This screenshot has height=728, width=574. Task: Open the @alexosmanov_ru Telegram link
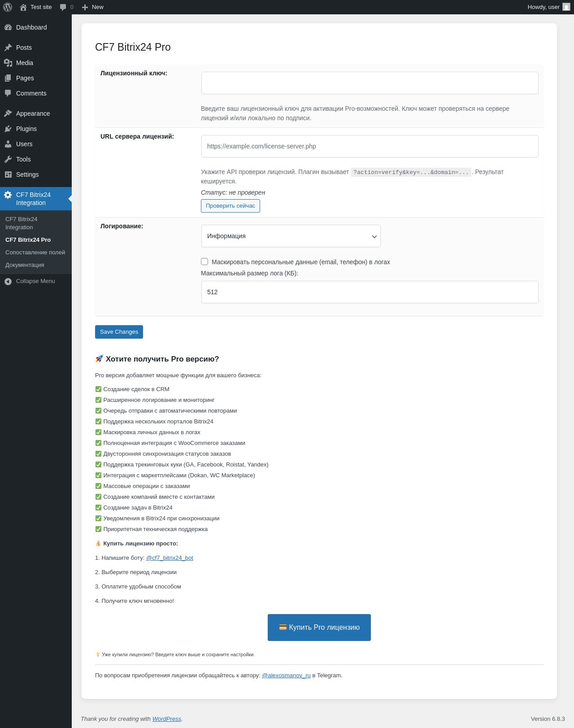click(286, 676)
